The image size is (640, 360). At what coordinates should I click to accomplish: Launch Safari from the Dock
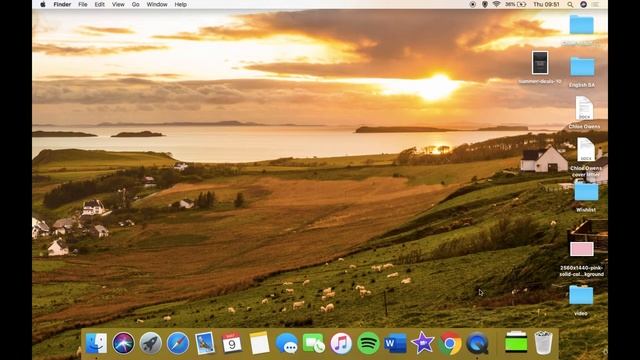pos(178,343)
